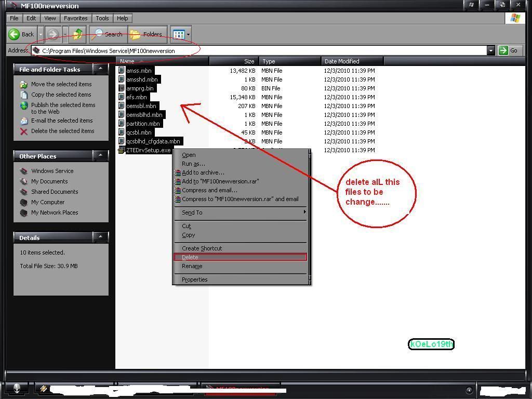
Task: Go to Windows Service in Other Places
Action: tap(52, 171)
